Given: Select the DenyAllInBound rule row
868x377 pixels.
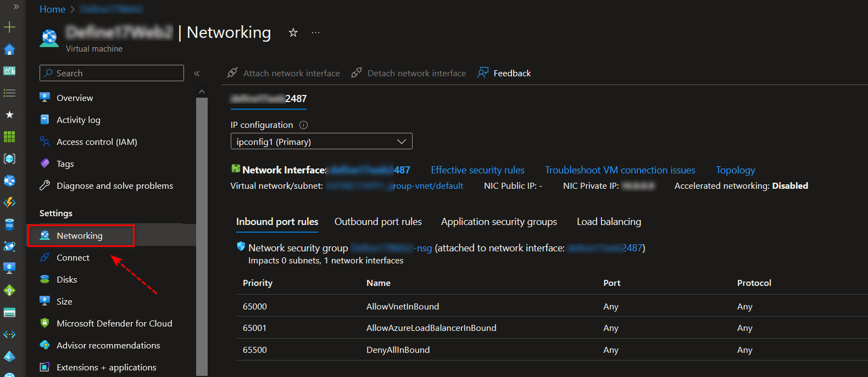Looking at the screenshot, I should pos(552,350).
